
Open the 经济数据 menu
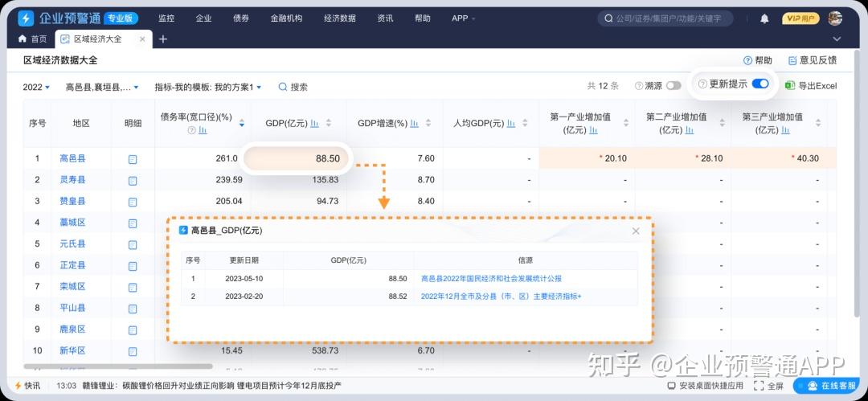340,18
